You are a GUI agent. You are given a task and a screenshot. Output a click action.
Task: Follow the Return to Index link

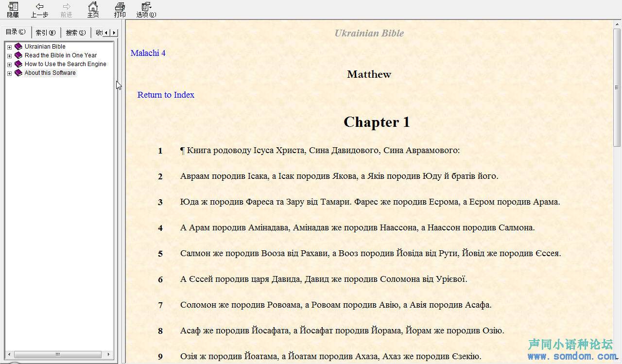166,95
